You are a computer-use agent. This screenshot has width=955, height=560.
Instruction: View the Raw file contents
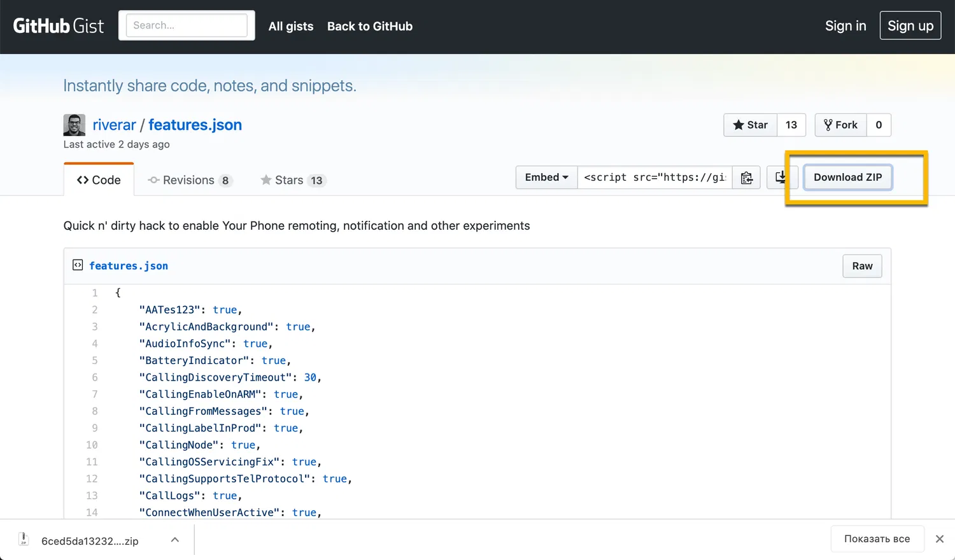click(862, 266)
